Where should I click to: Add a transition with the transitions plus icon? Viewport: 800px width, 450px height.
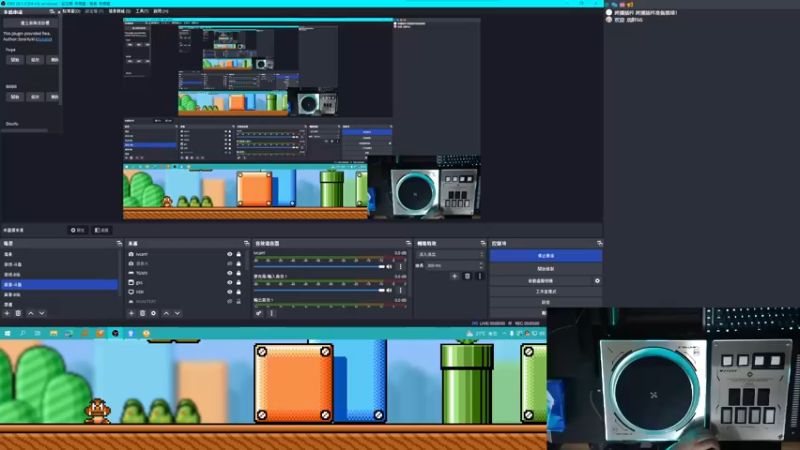tap(455, 276)
